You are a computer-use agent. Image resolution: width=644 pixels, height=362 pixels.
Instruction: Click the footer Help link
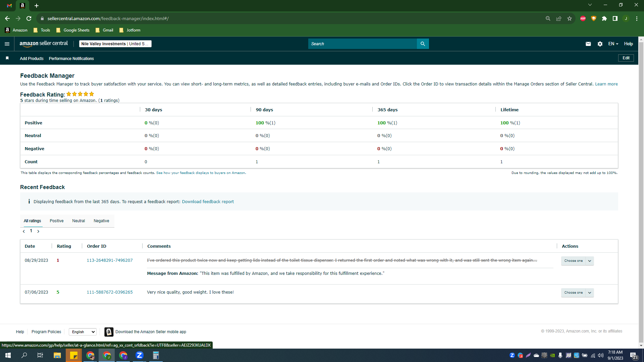20,332
